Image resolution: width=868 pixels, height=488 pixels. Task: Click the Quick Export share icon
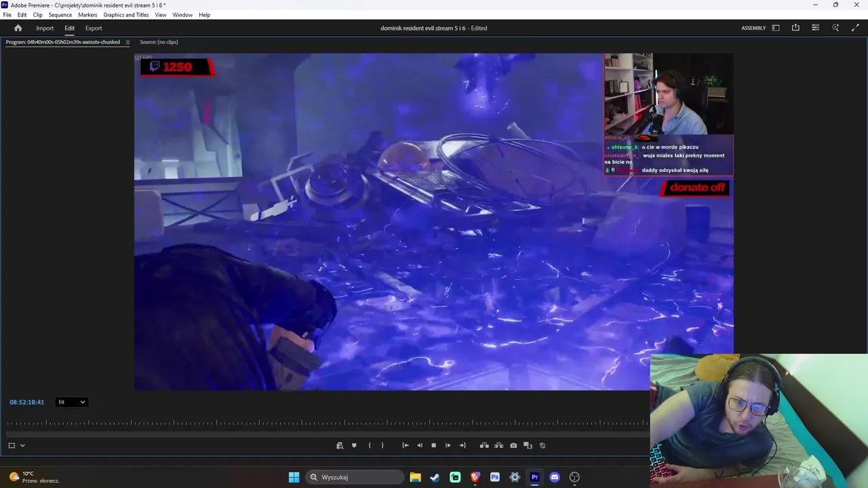pos(795,28)
